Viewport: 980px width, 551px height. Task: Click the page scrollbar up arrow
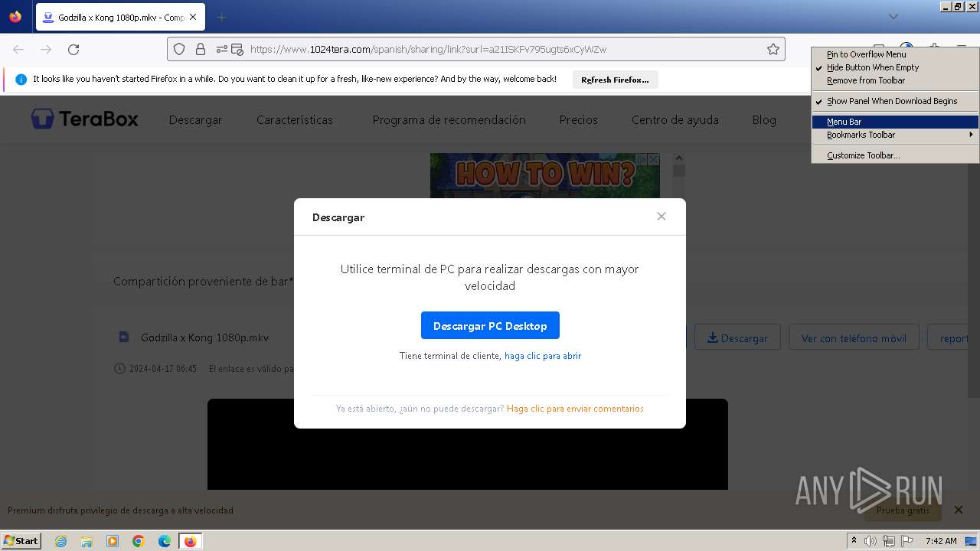click(678, 158)
